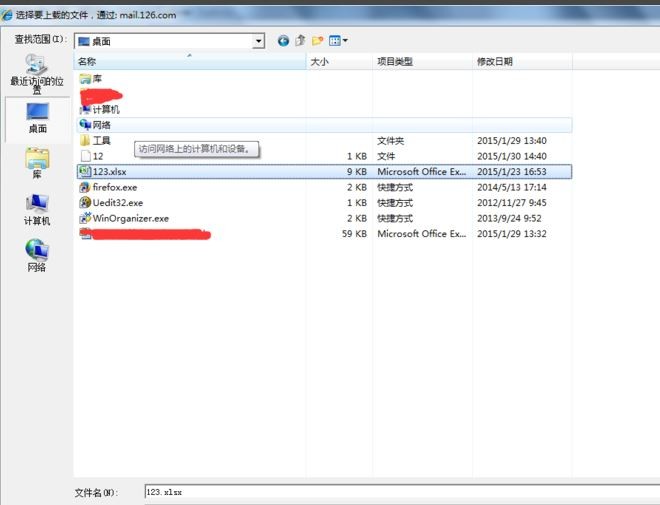Expand the 查找范围 location dropdown
Screen dimensions: 660x505
click(259, 41)
